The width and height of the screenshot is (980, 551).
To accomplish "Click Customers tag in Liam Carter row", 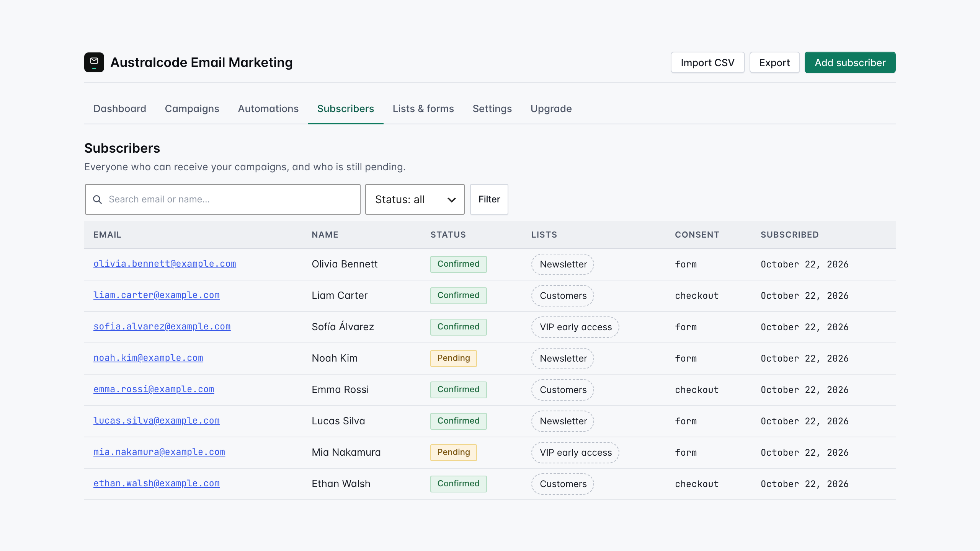I will [563, 296].
